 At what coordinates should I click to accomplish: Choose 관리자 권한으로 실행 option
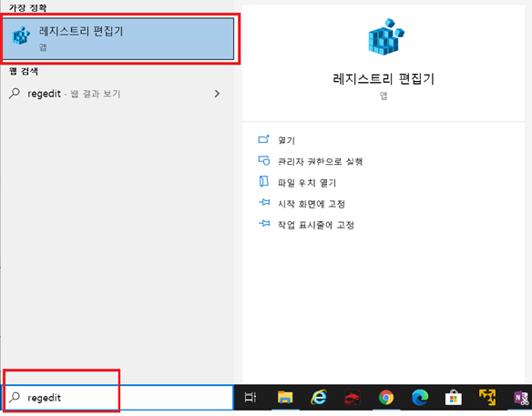320,161
